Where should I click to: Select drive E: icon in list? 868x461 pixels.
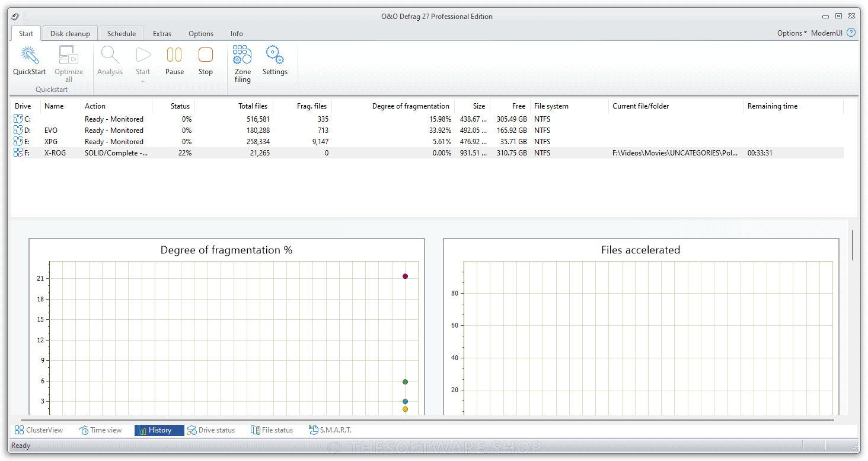tap(18, 142)
